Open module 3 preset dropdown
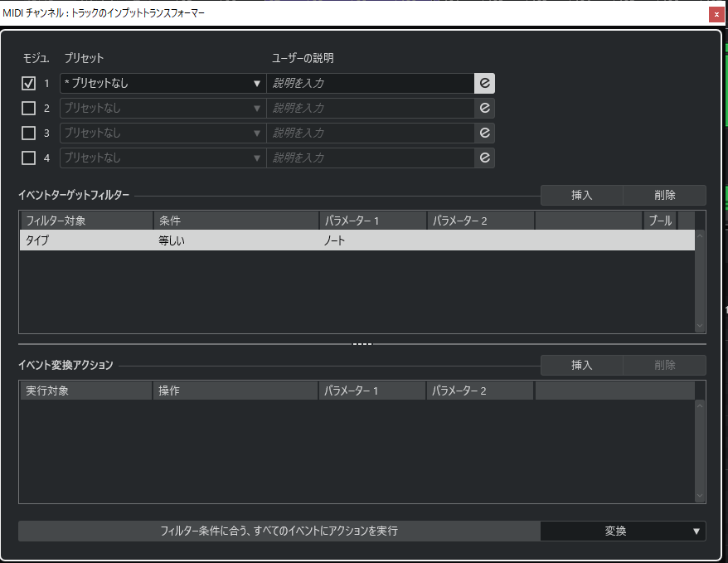The image size is (728, 563). [x=163, y=133]
